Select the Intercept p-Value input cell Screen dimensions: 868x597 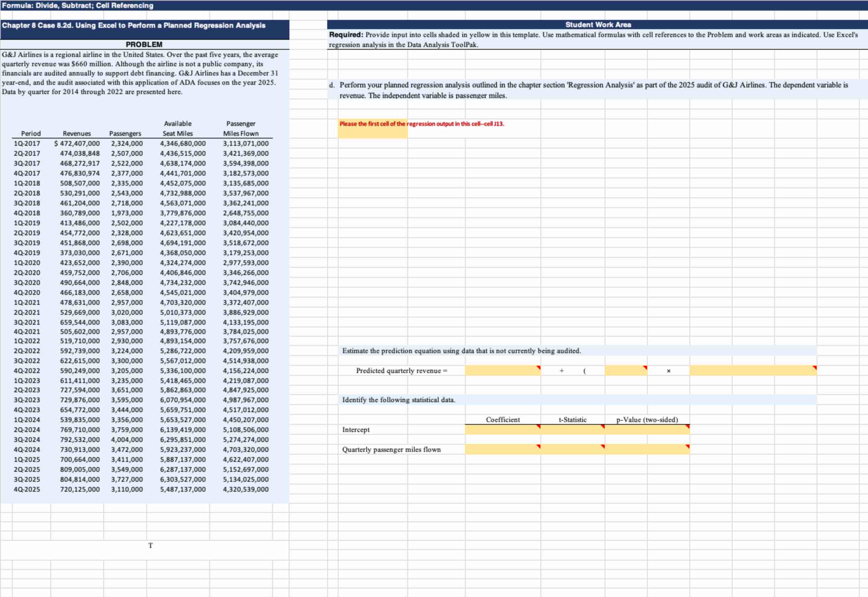click(647, 429)
